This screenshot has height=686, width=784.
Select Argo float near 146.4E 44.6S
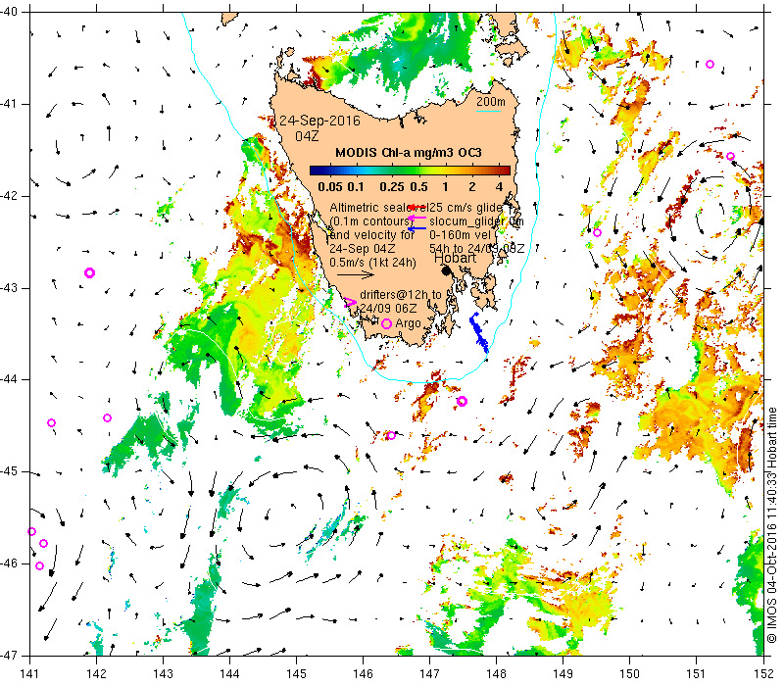[391, 435]
